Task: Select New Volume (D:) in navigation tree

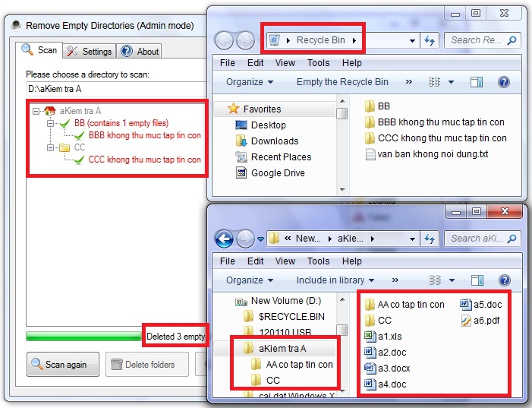Action: tap(279, 301)
